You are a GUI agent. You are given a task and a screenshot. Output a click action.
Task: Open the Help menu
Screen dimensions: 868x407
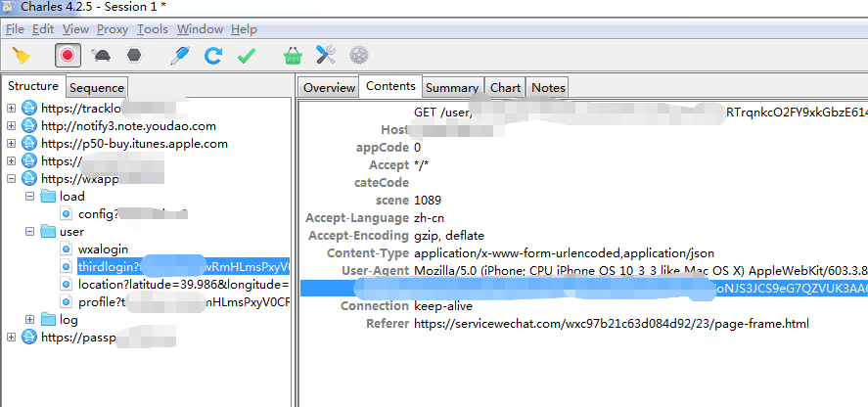point(244,29)
